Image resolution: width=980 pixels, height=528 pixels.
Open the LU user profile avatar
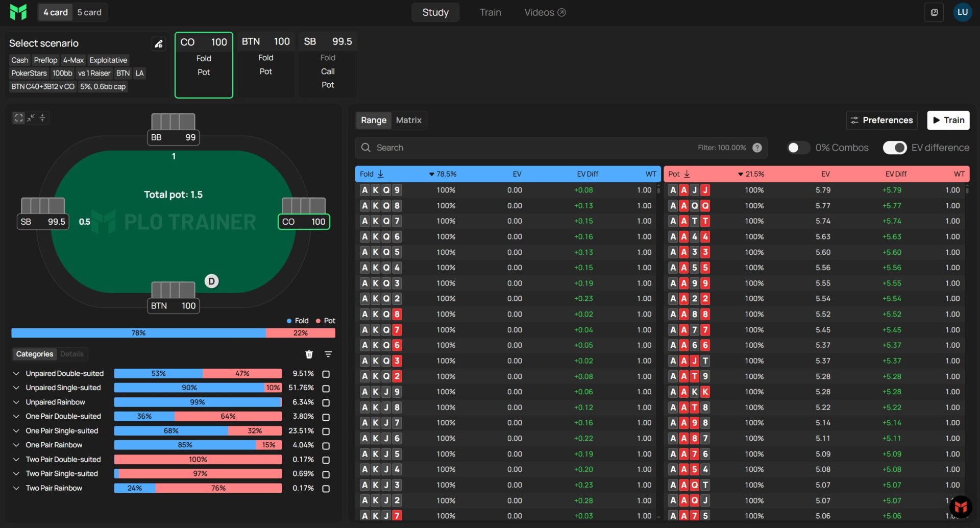[962, 12]
